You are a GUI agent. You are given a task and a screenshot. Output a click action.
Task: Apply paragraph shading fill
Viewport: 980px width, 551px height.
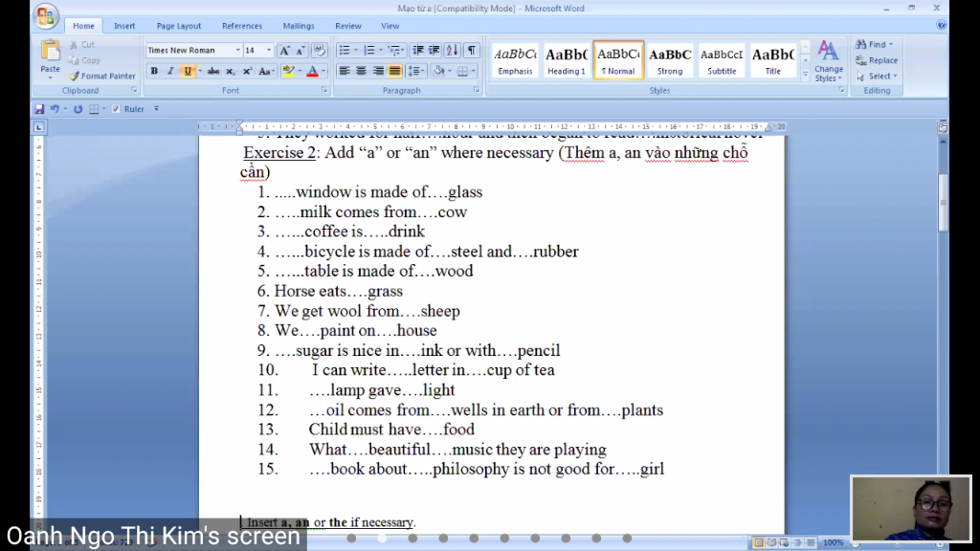pyautogui.click(x=438, y=71)
